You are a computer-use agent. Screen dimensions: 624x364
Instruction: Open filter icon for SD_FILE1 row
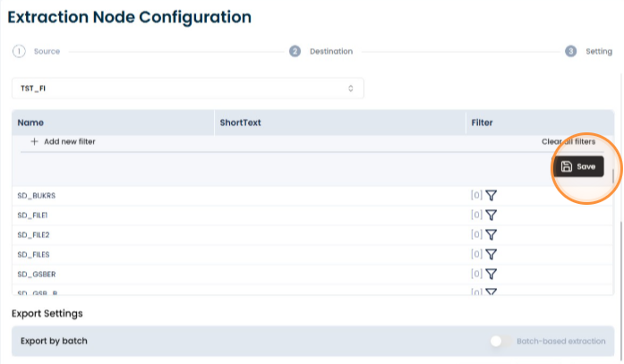[x=492, y=215]
